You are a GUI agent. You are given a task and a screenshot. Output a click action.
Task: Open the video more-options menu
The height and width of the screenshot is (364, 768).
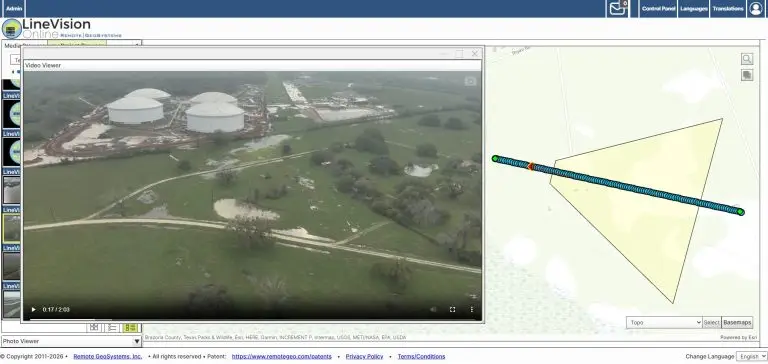point(472,310)
